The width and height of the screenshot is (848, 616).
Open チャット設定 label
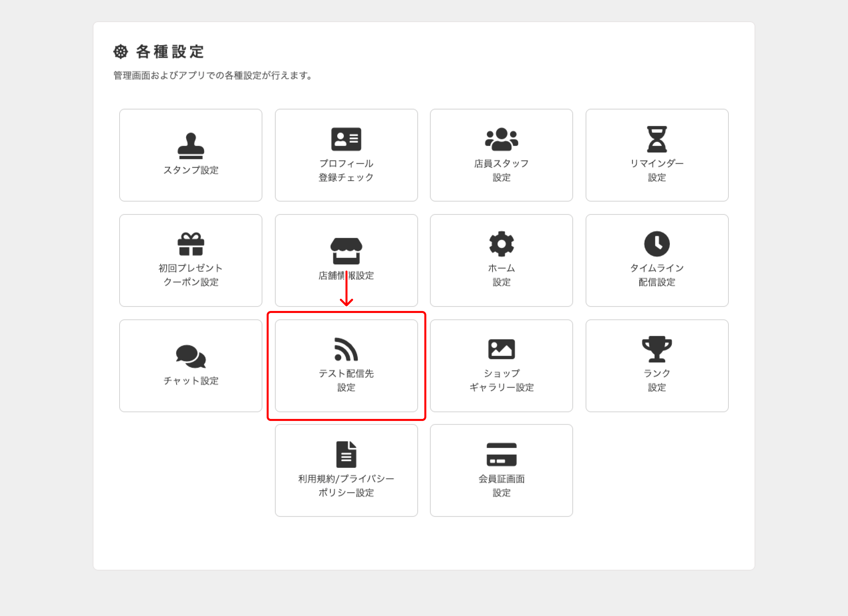pyautogui.click(x=191, y=381)
